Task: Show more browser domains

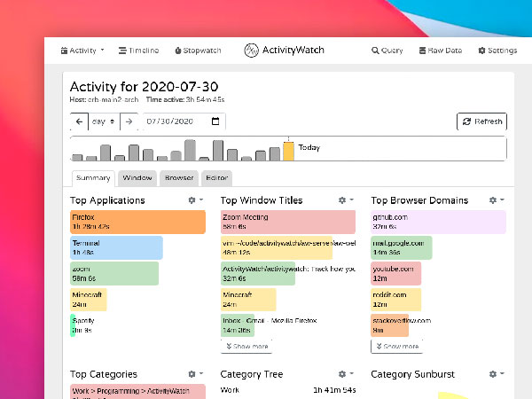Action: [397, 347]
